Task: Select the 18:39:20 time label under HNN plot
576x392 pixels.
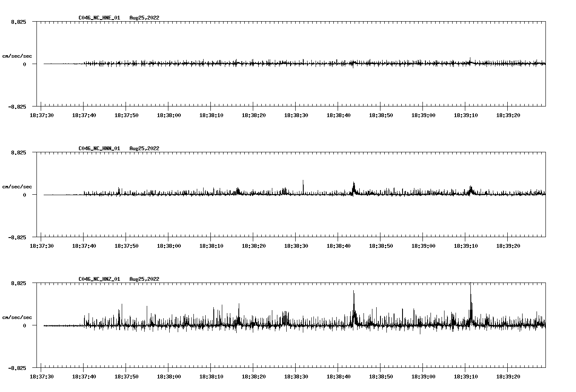Action: pyautogui.click(x=508, y=246)
